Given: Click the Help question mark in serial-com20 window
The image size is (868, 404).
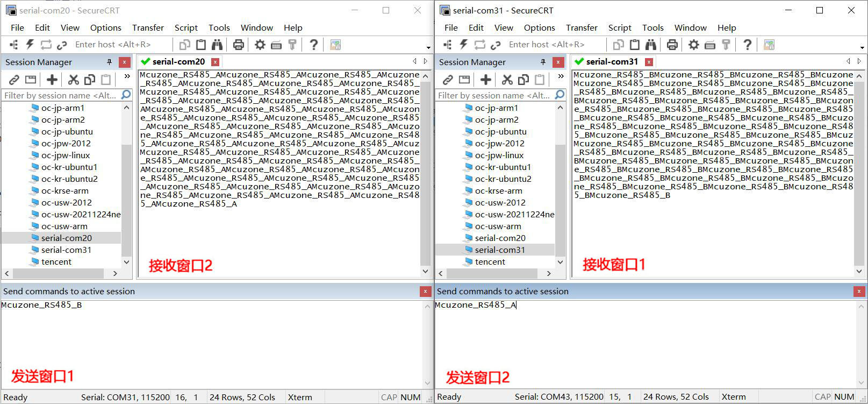Looking at the screenshot, I should (x=314, y=45).
